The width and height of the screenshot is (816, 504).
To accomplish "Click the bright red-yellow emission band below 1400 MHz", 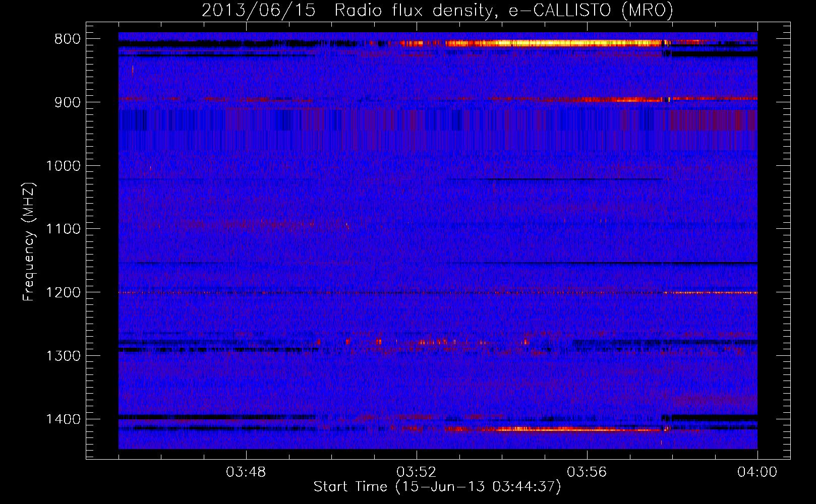I will [553, 429].
